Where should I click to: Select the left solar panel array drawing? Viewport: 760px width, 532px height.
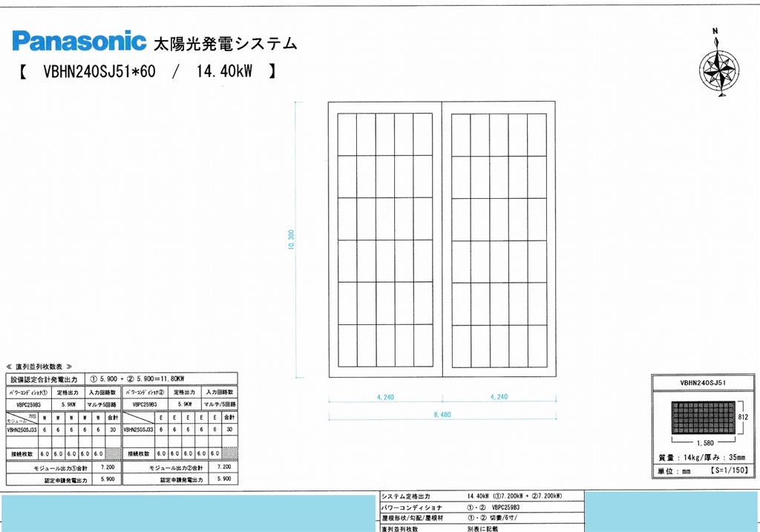tap(385, 240)
